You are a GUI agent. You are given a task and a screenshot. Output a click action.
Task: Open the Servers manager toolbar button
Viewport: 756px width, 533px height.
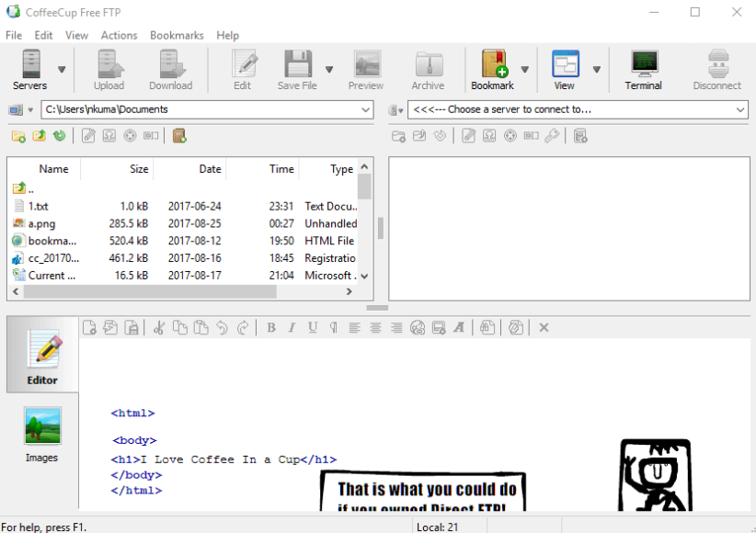(x=31, y=70)
